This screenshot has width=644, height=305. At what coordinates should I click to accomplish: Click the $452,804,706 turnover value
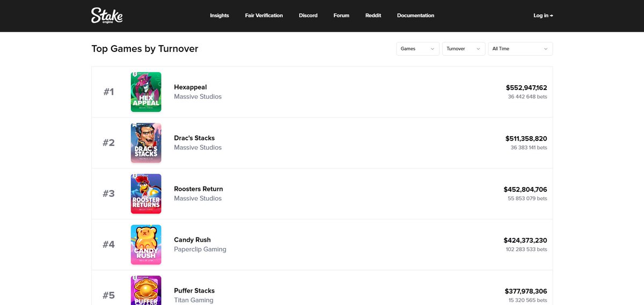525,190
